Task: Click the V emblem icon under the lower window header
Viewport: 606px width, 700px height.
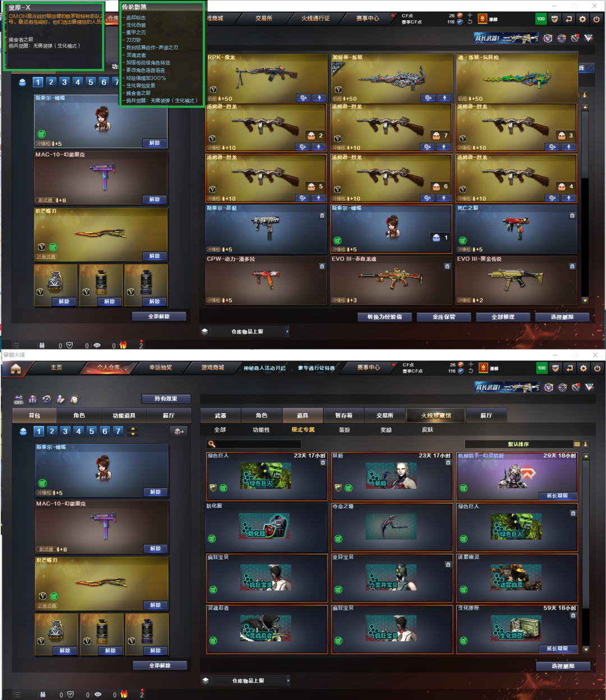Action: pos(589,387)
